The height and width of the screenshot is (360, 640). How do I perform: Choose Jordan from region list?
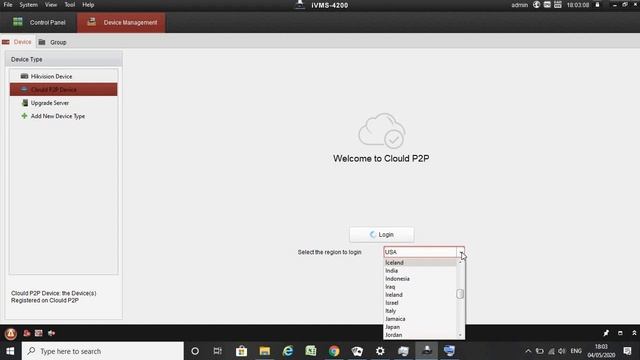(x=420, y=335)
